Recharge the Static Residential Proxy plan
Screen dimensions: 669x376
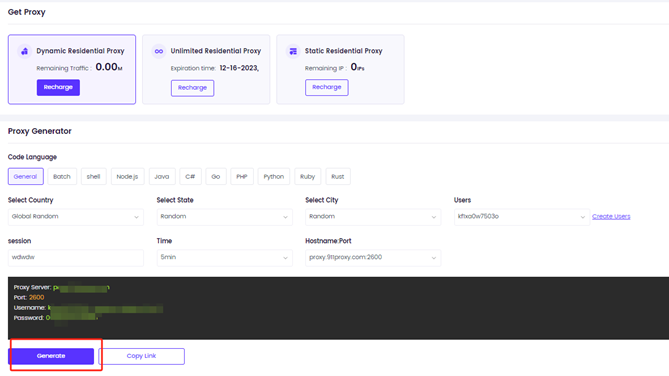coord(327,87)
